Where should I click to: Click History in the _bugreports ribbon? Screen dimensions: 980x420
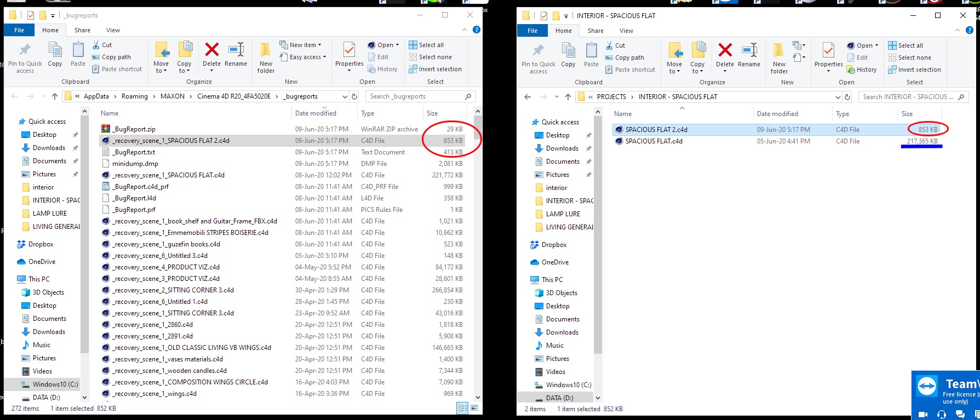pyautogui.click(x=382, y=69)
